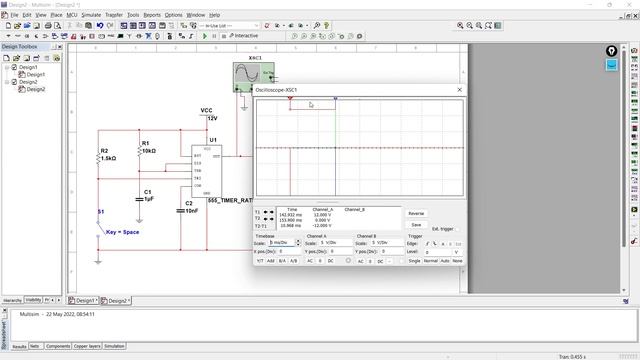The image size is (640, 360).
Task: Set trigger mode to Normal
Action: [x=431, y=261]
